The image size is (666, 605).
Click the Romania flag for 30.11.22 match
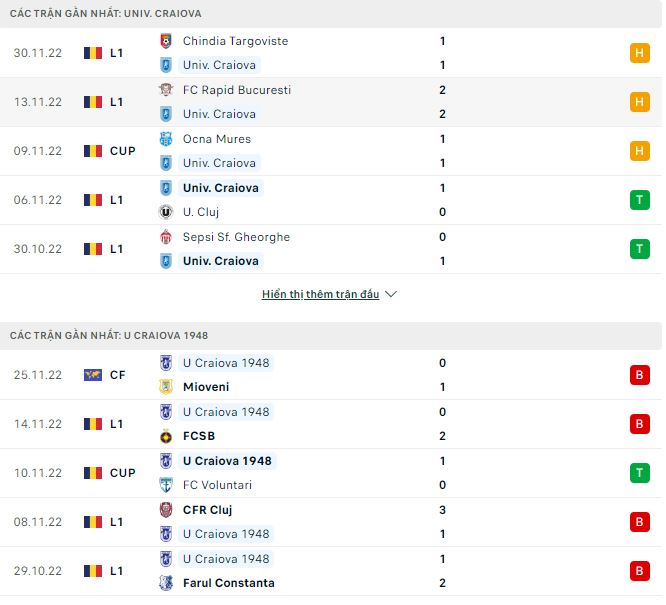[x=93, y=53]
